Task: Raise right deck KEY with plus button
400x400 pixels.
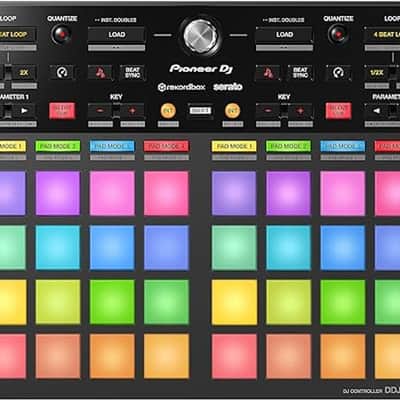Action: pyautogui.click(x=301, y=111)
